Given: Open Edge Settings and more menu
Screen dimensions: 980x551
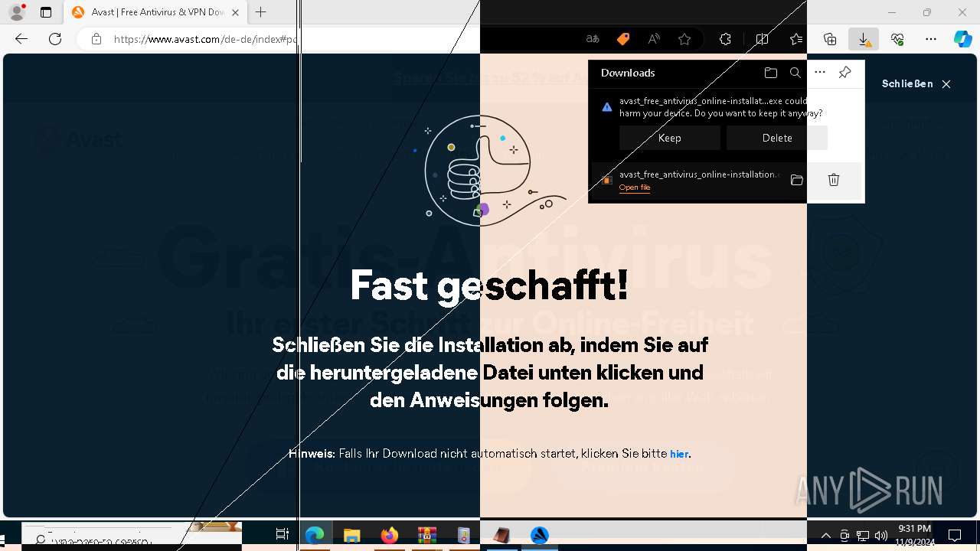Looking at the screenshot, I should (931, 39).
